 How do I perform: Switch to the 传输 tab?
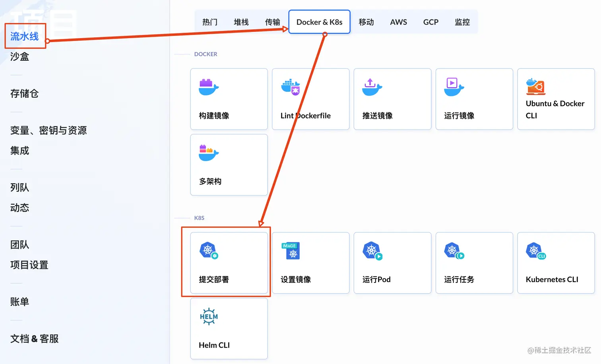click(x=273, y=22)
